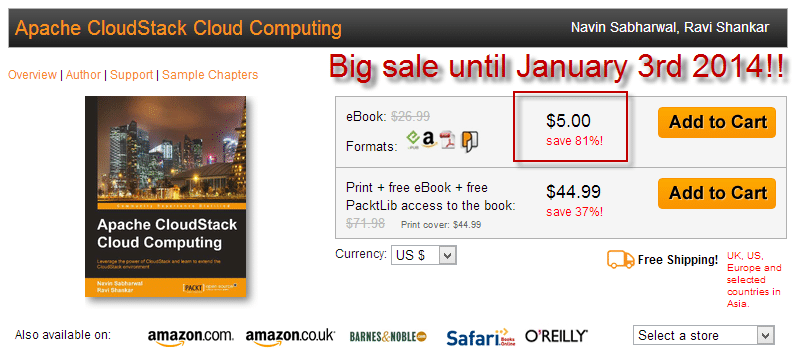
Task: Open the amazon.co.uk store logo
Action: click(290, 337)
